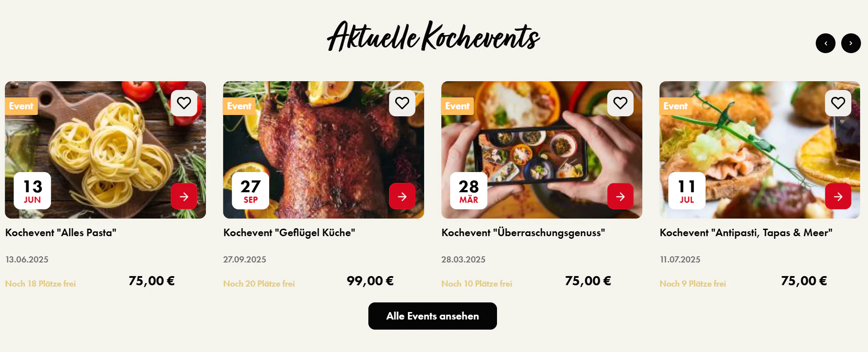868x352 pixels.
Task: Open Kochevent "Alles Pasta" title link
Action: tap(61, 233)
